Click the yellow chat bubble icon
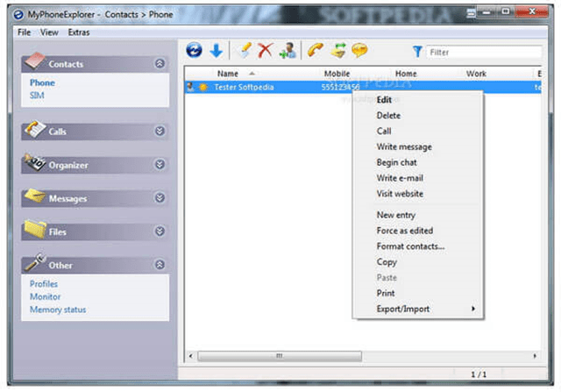561x392 pixels. pyautogui.click(x=359, y=50)
